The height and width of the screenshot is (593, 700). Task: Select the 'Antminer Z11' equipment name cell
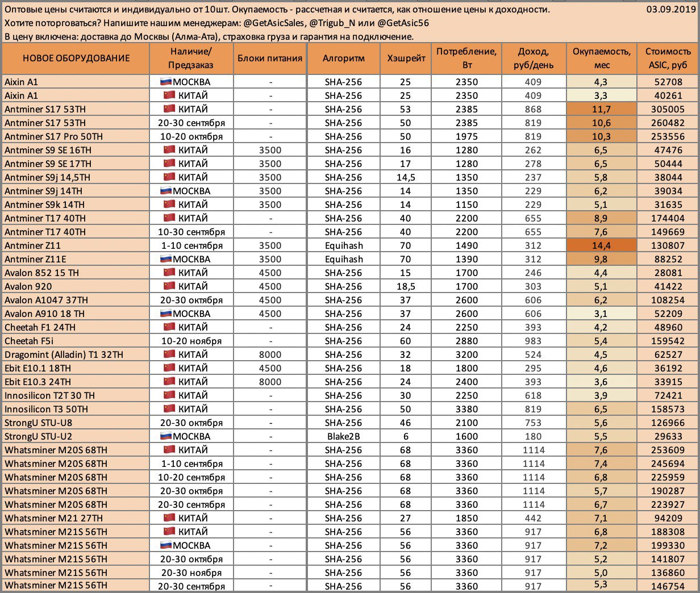click(x=76, y=245)
